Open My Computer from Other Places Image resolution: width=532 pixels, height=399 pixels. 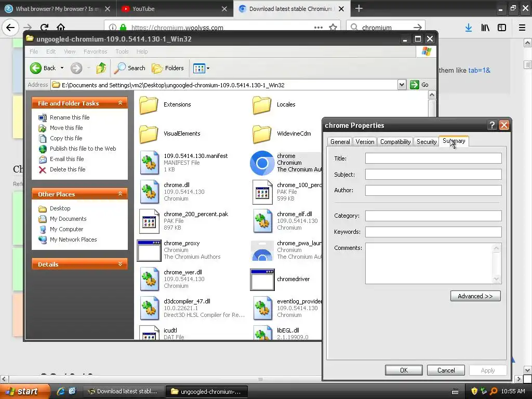pos(66,229)
